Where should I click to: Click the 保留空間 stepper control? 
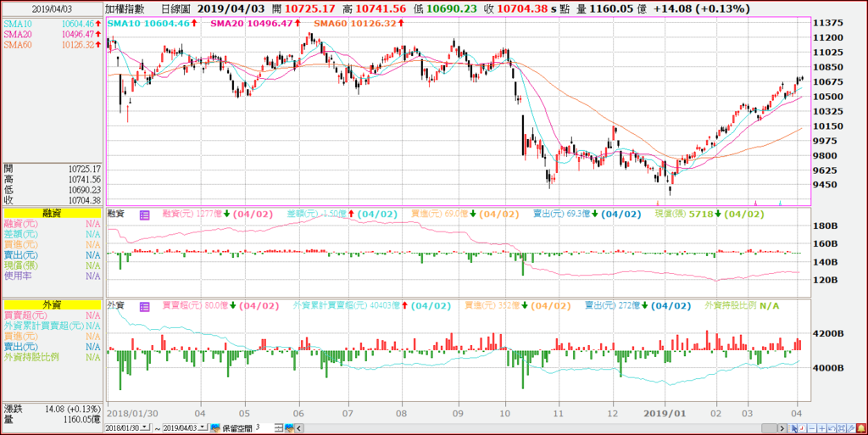coord(279,428)
